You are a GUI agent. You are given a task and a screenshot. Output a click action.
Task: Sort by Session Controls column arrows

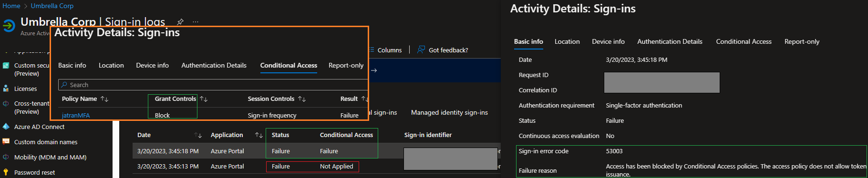tap(301, 99)
